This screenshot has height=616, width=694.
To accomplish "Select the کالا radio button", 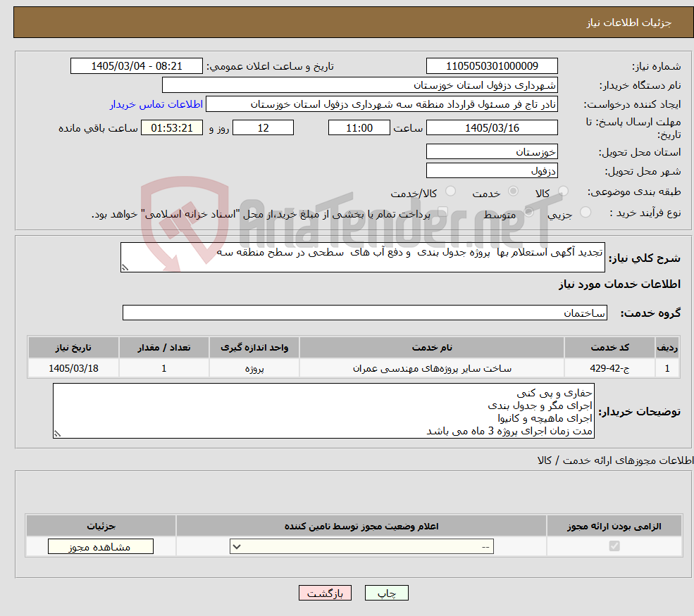I will coord(563,191).
